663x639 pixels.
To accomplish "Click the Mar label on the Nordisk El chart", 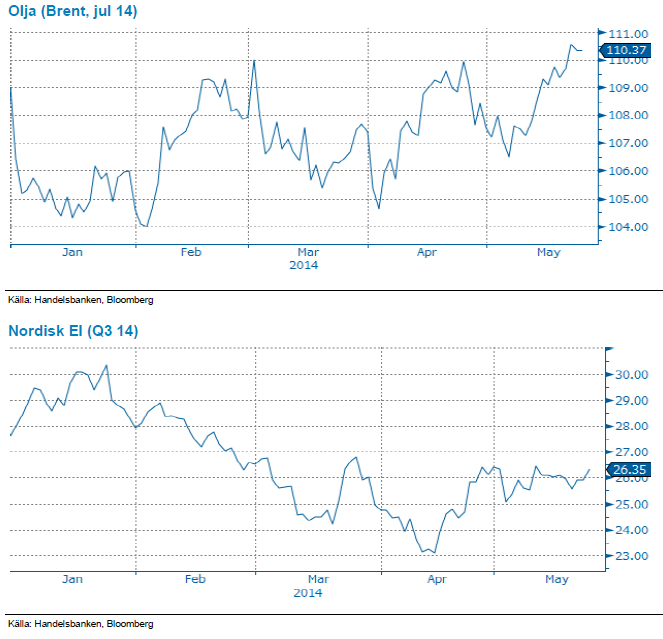I will [x=318, y=579].
